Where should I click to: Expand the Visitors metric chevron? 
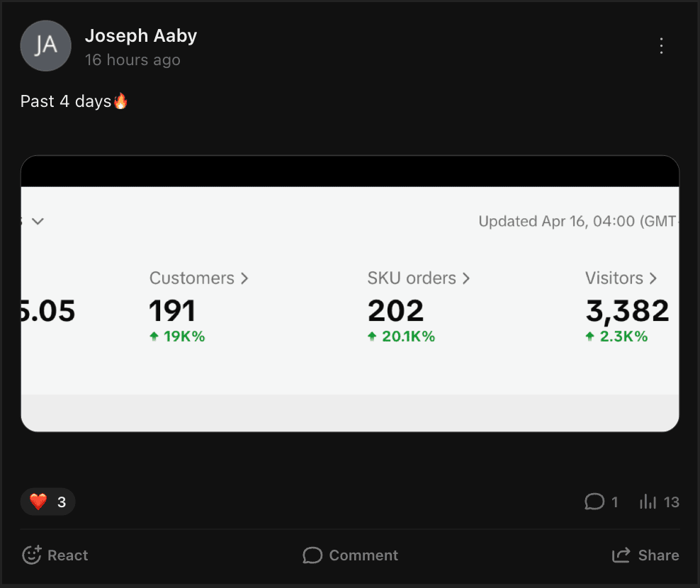(x=653, y=278)
